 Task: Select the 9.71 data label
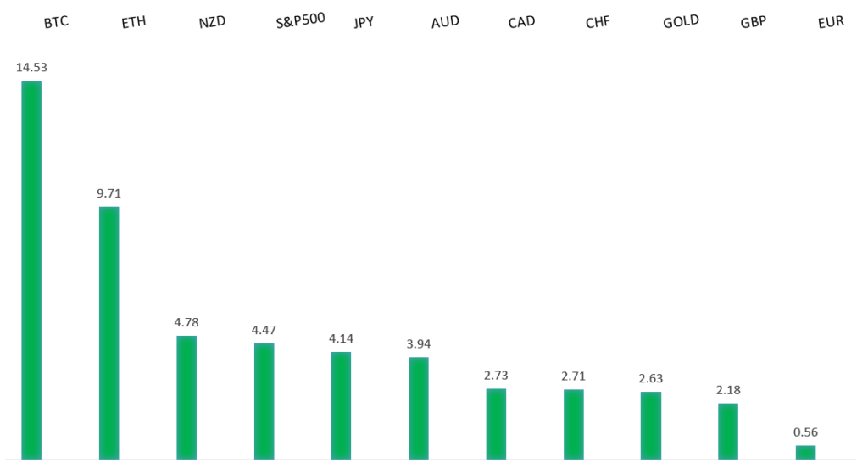108,193
